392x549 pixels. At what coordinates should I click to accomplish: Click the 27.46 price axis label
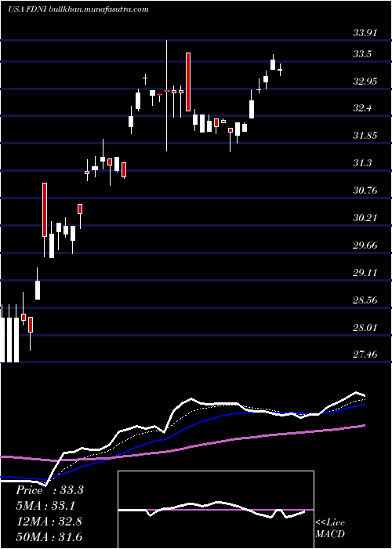point(365,354)
